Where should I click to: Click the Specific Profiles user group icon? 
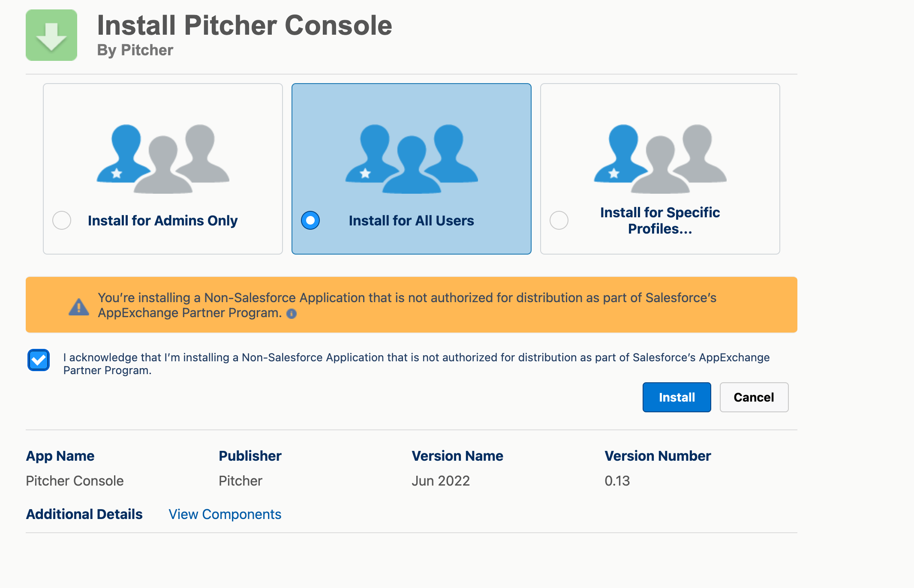click(x=660, y=159)
